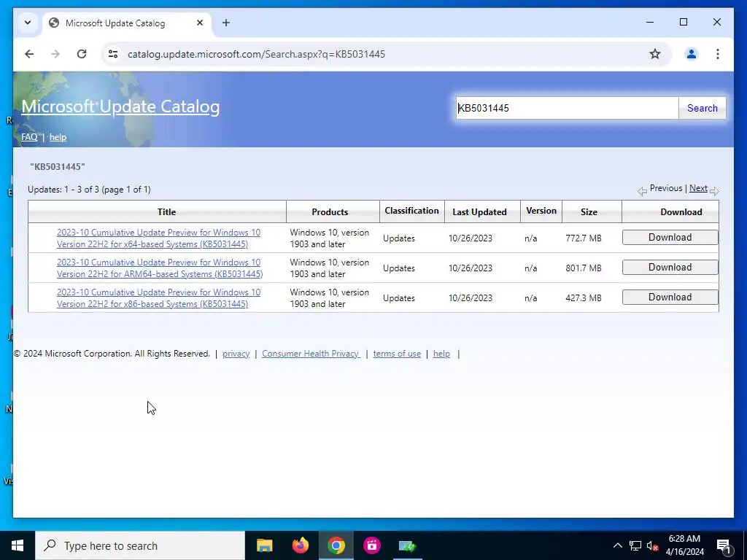This screenshot has width=747, height=560.
Task: Open the terms of use link
Action: (x=397, y=354)
